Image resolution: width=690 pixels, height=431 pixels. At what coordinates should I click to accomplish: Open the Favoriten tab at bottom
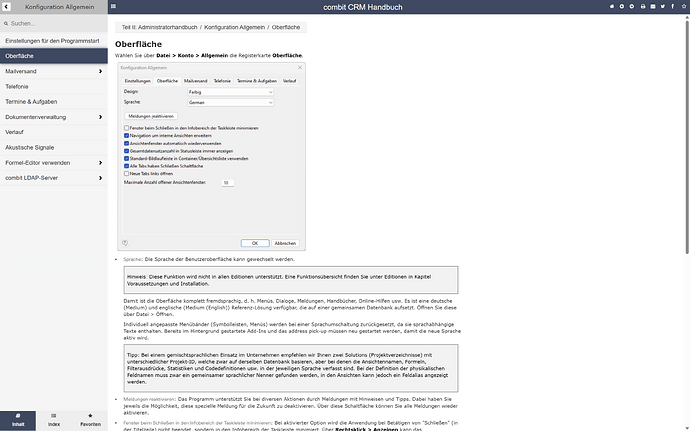coord(90,420)
